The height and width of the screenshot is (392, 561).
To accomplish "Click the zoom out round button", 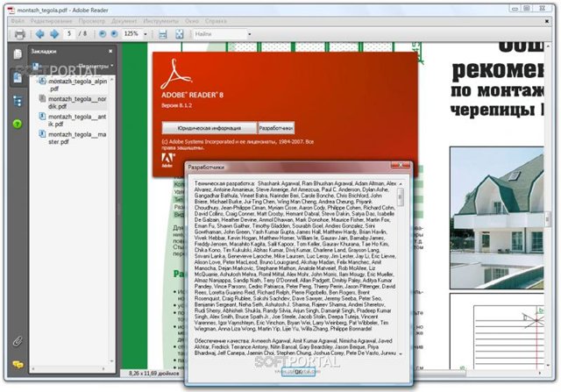I will [x=103, y=34].
